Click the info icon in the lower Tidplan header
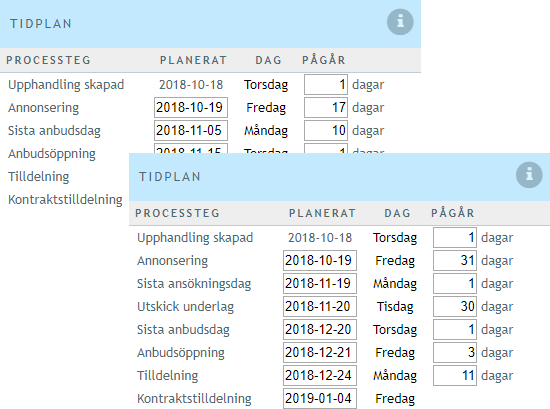 tap(529, 175)
